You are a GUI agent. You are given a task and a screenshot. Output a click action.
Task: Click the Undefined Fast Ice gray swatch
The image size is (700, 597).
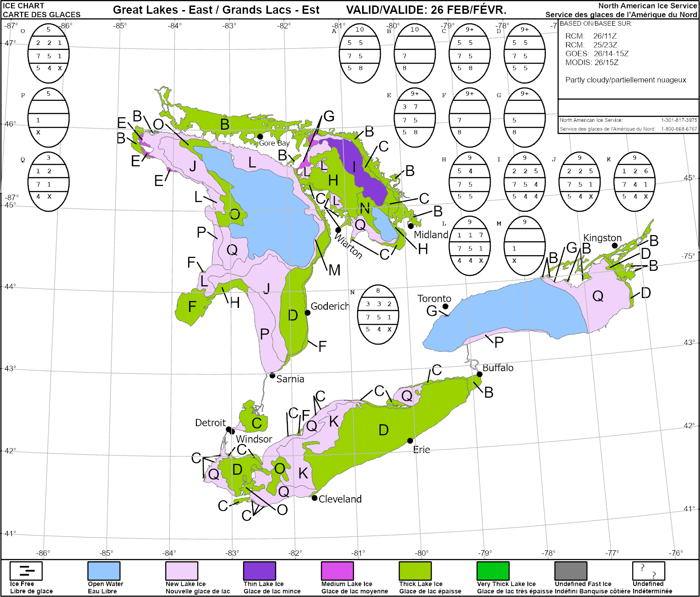point(571,571)
